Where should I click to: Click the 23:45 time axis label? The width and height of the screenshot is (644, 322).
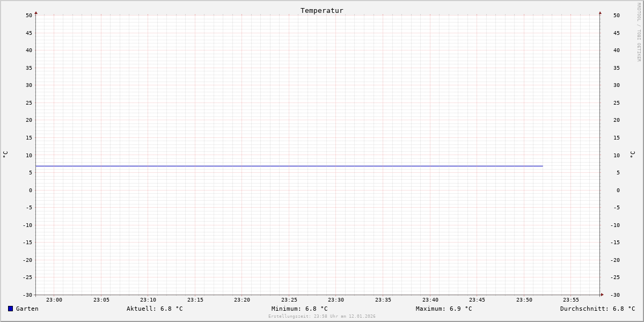tap(477, 300)
